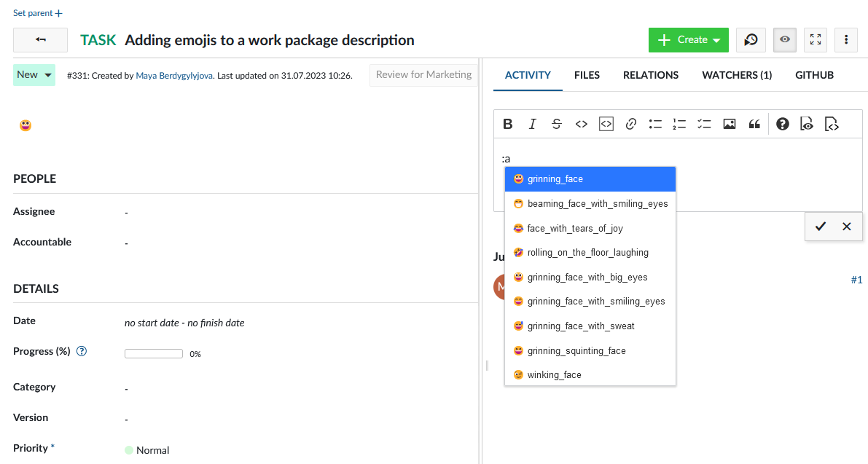Toggle editor preview mode
The height and width of the screenshot is (464, 868).
pos(807,124)
